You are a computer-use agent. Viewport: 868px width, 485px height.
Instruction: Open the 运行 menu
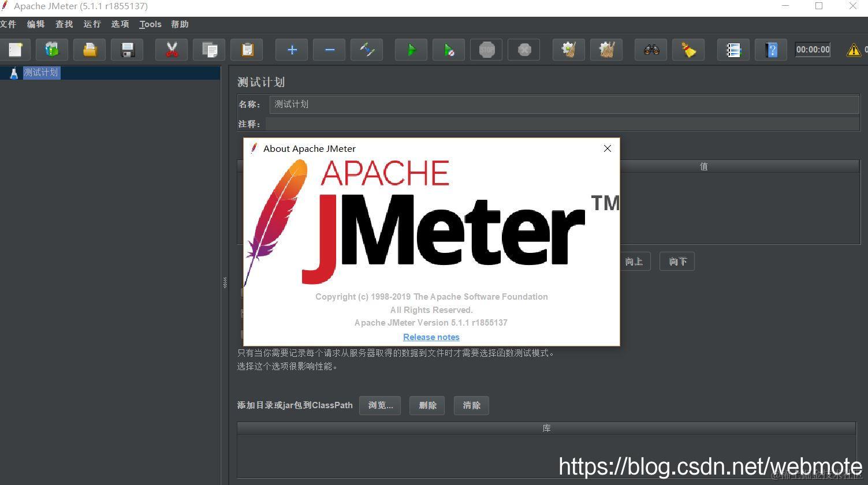tap(92, 24)
